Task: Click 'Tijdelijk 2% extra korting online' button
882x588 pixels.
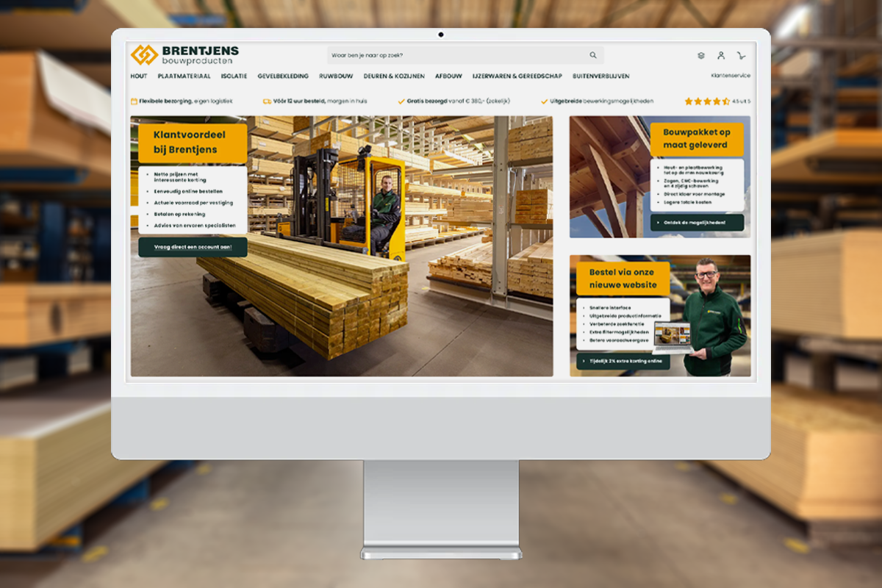Action: pos(623,361)
